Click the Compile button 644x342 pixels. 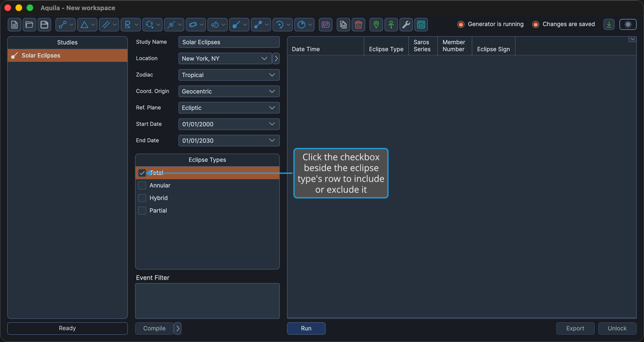coord(154,328)
